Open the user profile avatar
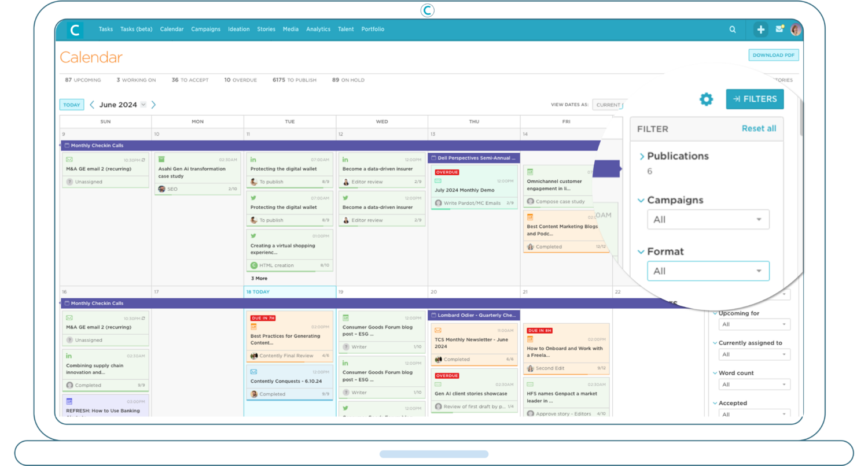 (796, 29)
